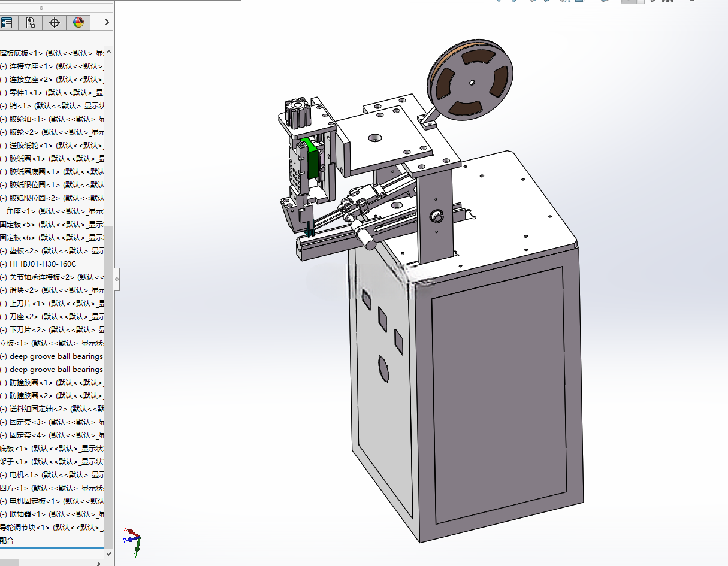Click the tree scrollbar up arrow
This screenshot has height=566, width=728.
(x=108, y=52)
